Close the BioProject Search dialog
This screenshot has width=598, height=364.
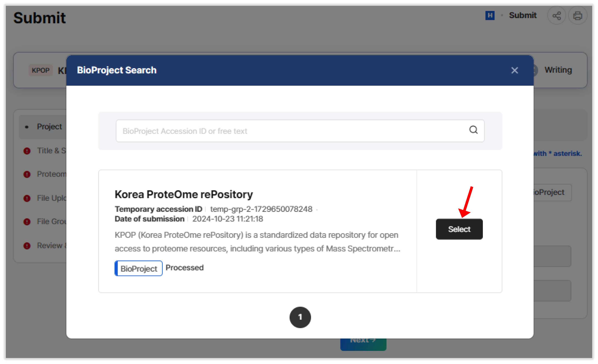515,70
